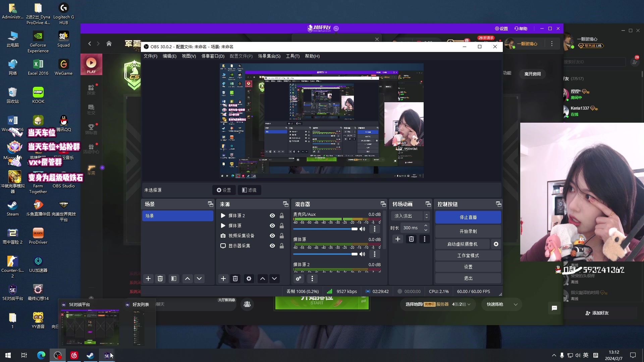Viewport: 644px width, 362px height.
Task: Open source properties gear in Sources panel
Action: click(249, 279)
